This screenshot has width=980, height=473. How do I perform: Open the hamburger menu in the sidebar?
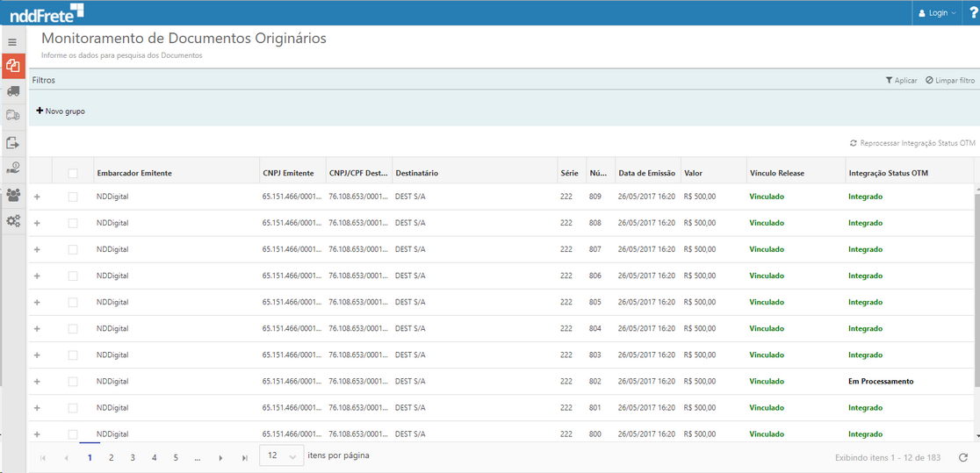12,42
